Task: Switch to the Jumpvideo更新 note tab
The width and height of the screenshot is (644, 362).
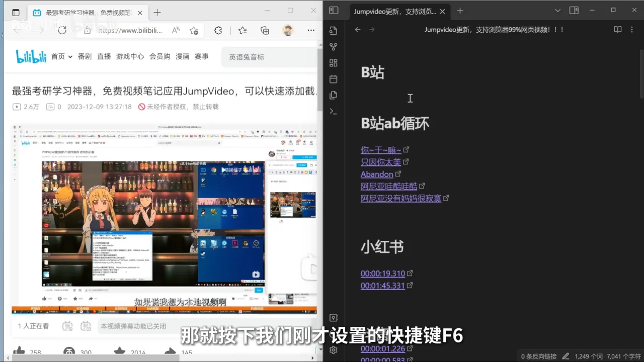Action: 394,11
